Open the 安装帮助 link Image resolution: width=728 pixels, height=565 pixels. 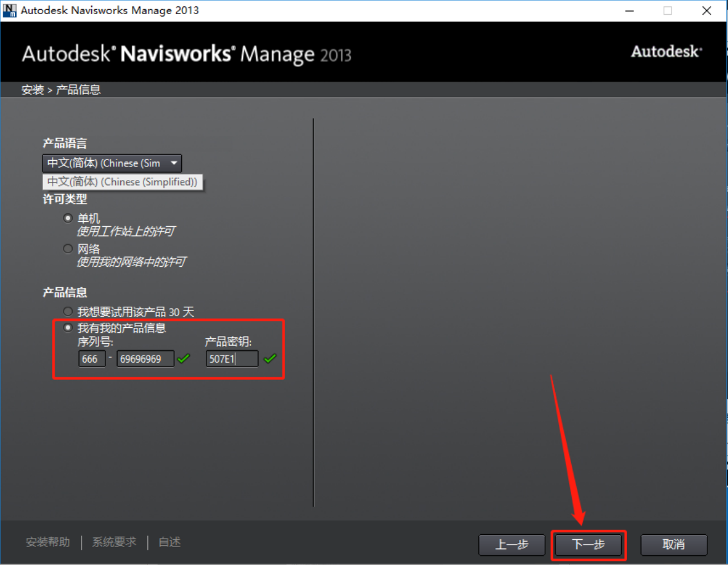click(48, 542)
